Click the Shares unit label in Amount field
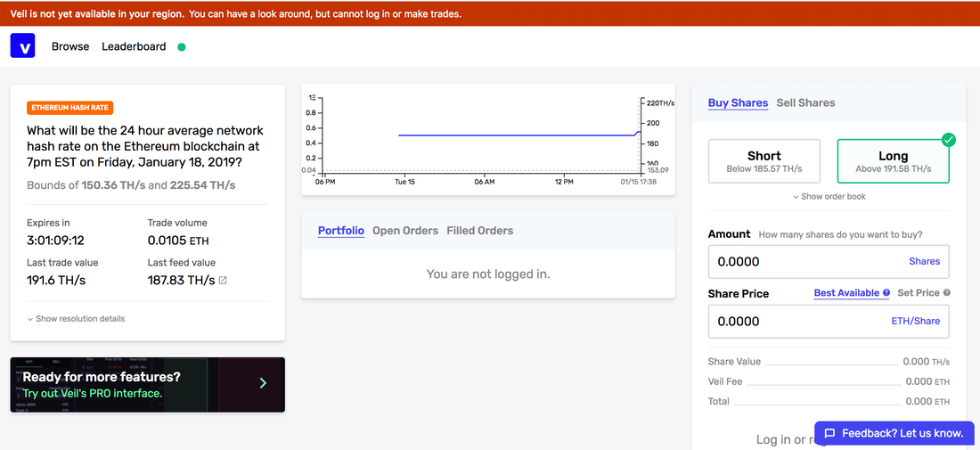The image size is (980, 450). click(924, 261)
